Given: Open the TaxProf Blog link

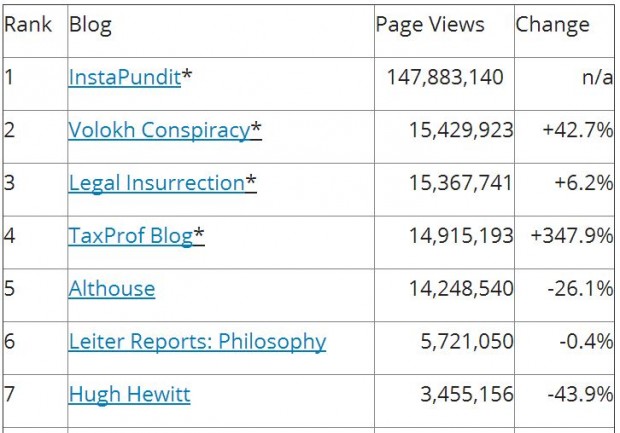Looking at the screenshot, I should tap(130, 236).
